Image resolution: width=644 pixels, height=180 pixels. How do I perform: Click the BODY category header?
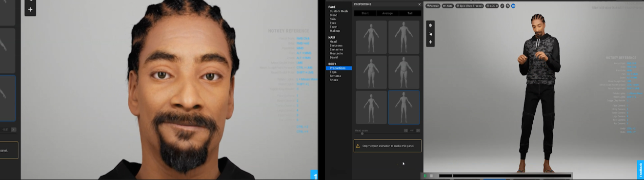(332, 64)
